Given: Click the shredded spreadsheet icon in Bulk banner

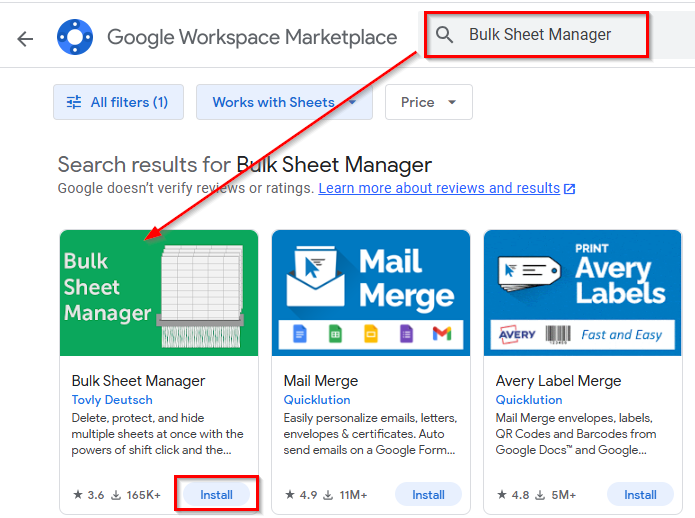Looking at the screenshot, I should [200, 296].
